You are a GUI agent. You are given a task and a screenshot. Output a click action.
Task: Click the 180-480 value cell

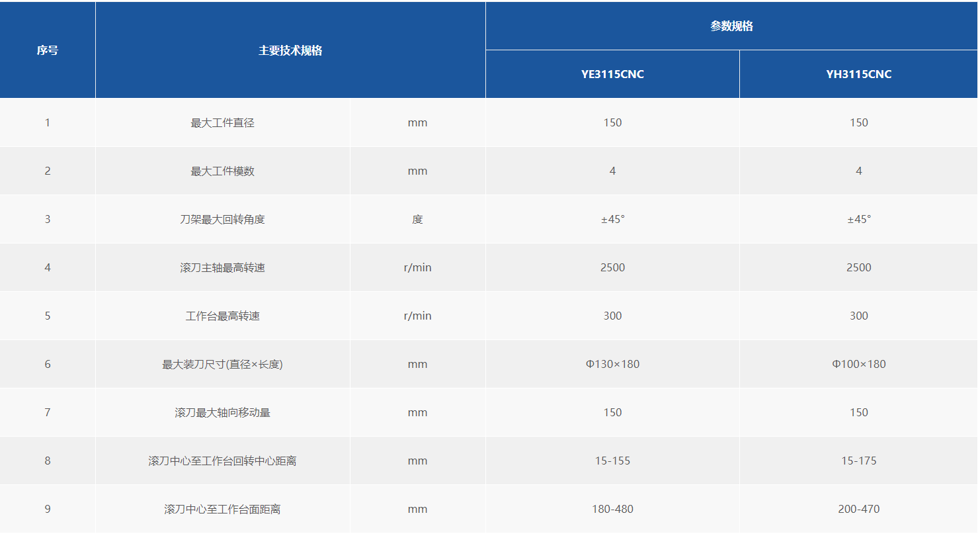click(x=612, y=509)
